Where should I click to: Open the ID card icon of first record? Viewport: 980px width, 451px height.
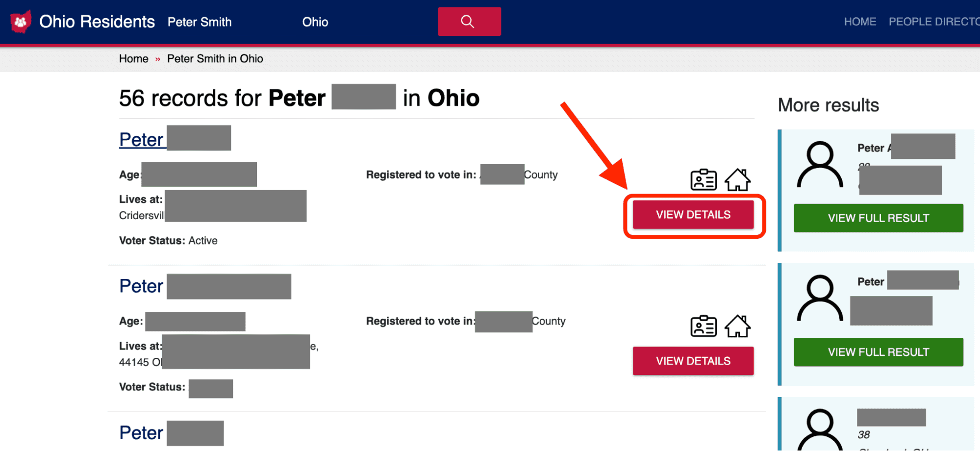point(704,180)
